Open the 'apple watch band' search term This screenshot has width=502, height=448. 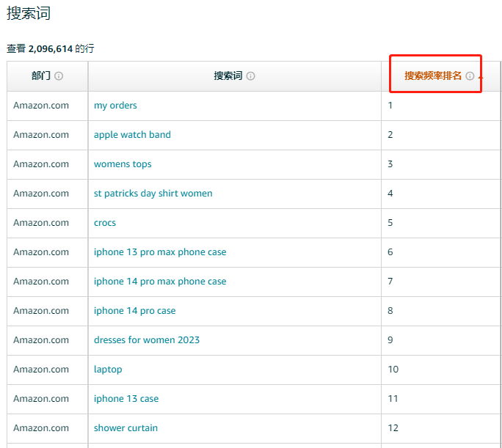pos(132,135)
